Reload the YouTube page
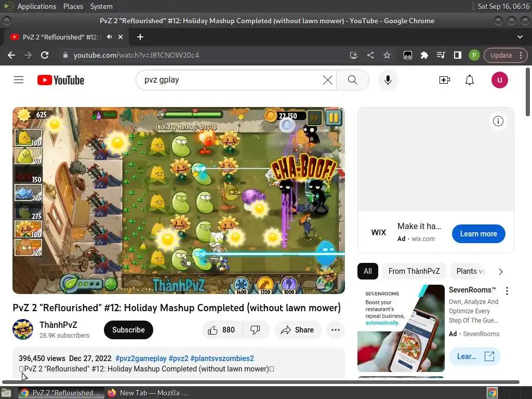Viewport: 532px width, 399px height. (x=45, y=55)
